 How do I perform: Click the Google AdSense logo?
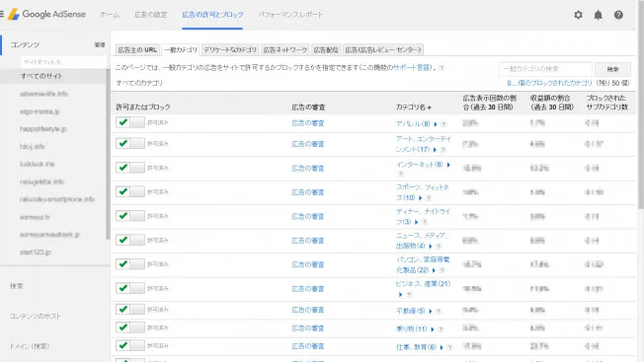(46, 15)
